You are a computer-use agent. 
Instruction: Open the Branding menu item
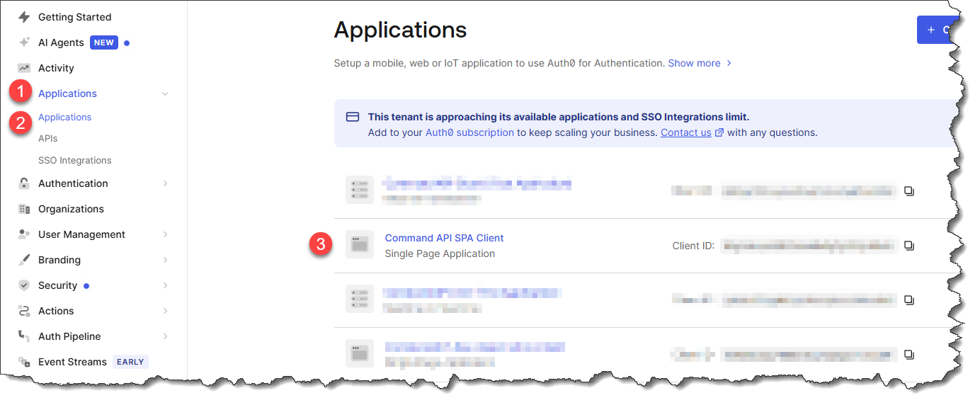click(x=59, y=260)
